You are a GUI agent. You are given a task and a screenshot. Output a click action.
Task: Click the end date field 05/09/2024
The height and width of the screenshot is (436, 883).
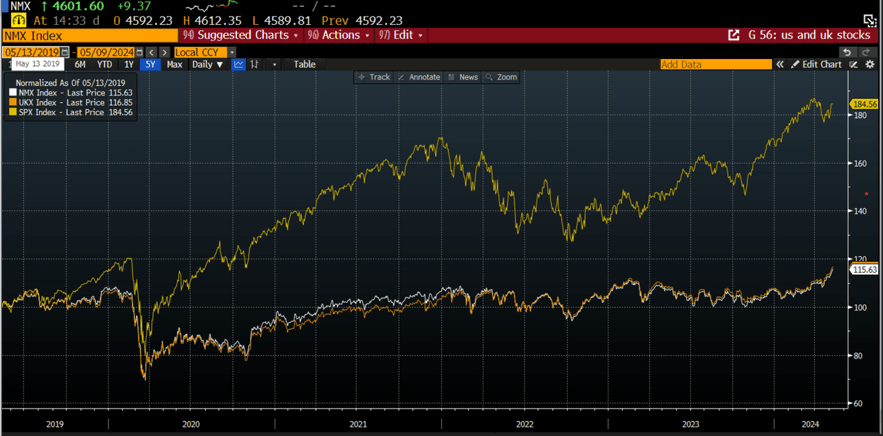click(x=106, y=52)
